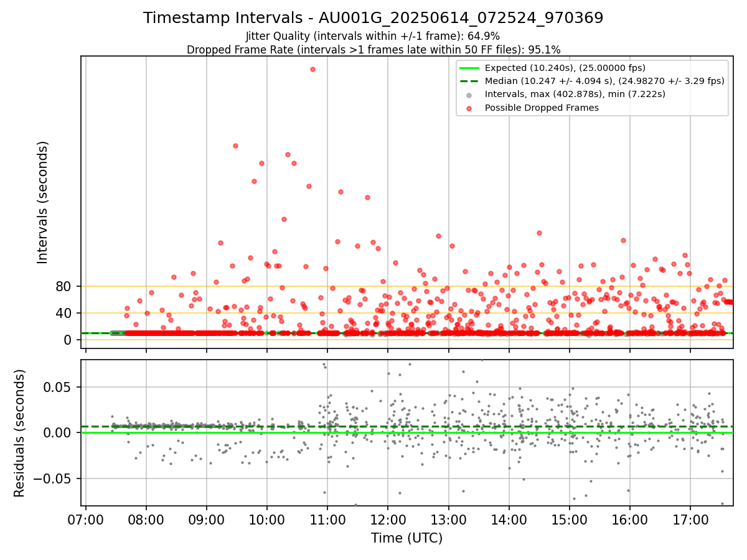Select the Jitter Quality 64.9% subtitle line
This screenshot has width=747, height=560.
(x=373, y=36)
